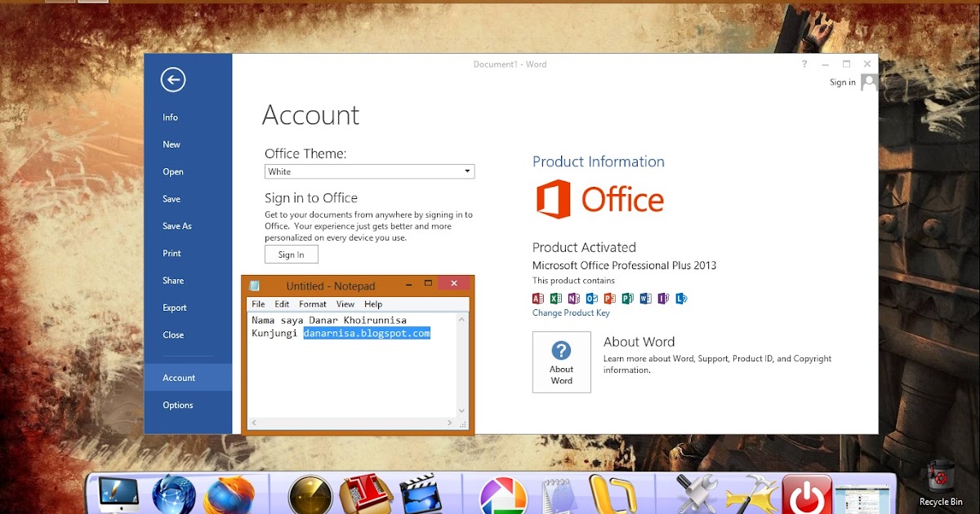Select Close in Word backstage menu
This screenshot has width=980, height=514.
point(189,335)
